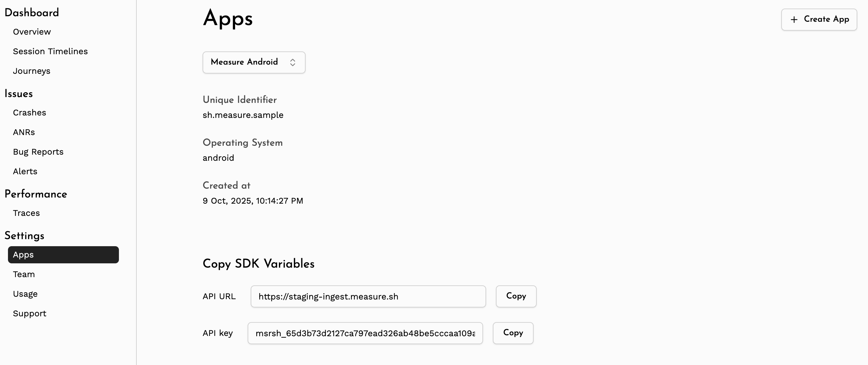Go to Session Timelines
This screenshot has height=365, width=868.
50,51
